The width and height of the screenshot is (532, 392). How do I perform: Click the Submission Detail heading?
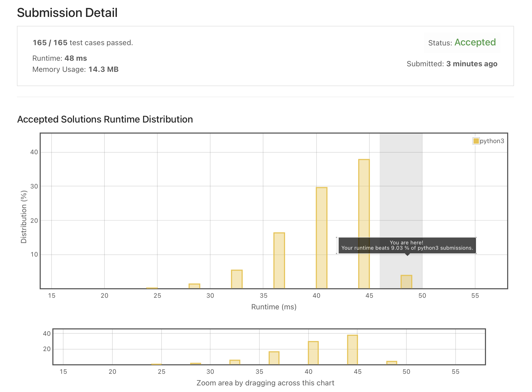[67, 13]
